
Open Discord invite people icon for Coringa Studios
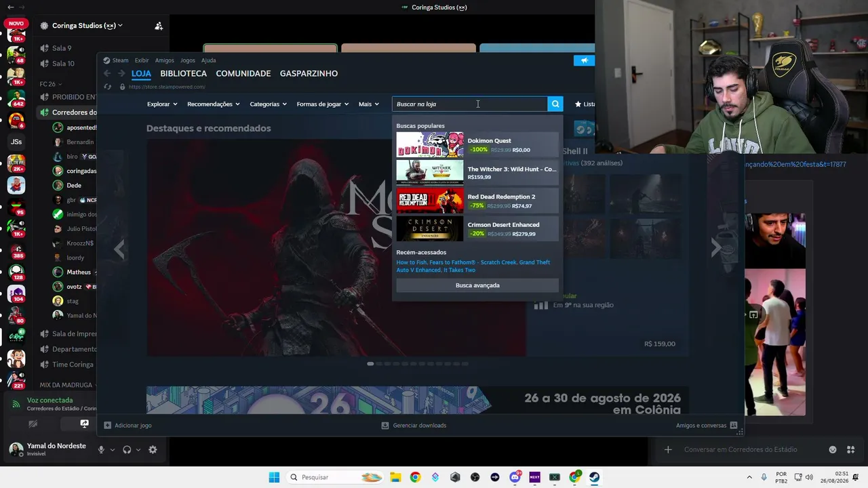[x=159, y=26]
